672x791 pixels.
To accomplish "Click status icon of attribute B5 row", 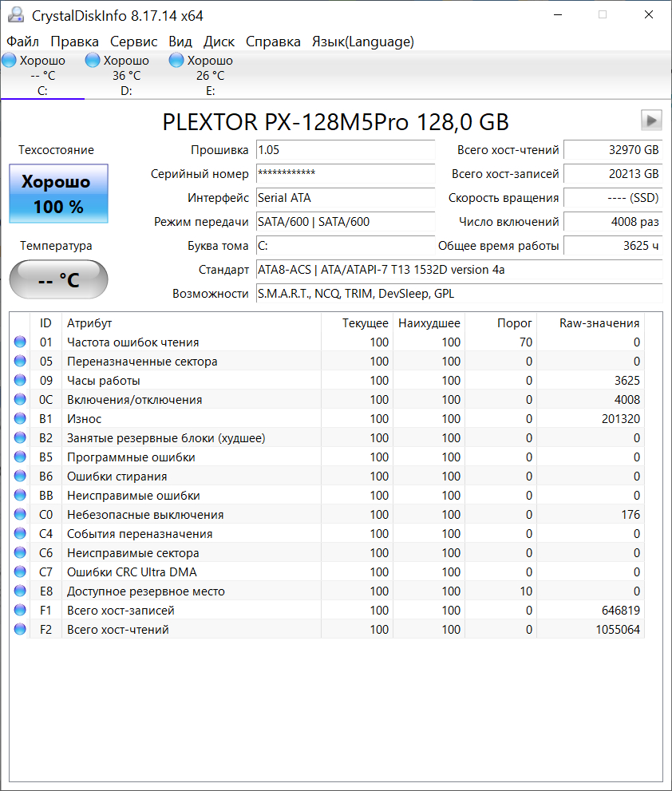I will [20, 457].
